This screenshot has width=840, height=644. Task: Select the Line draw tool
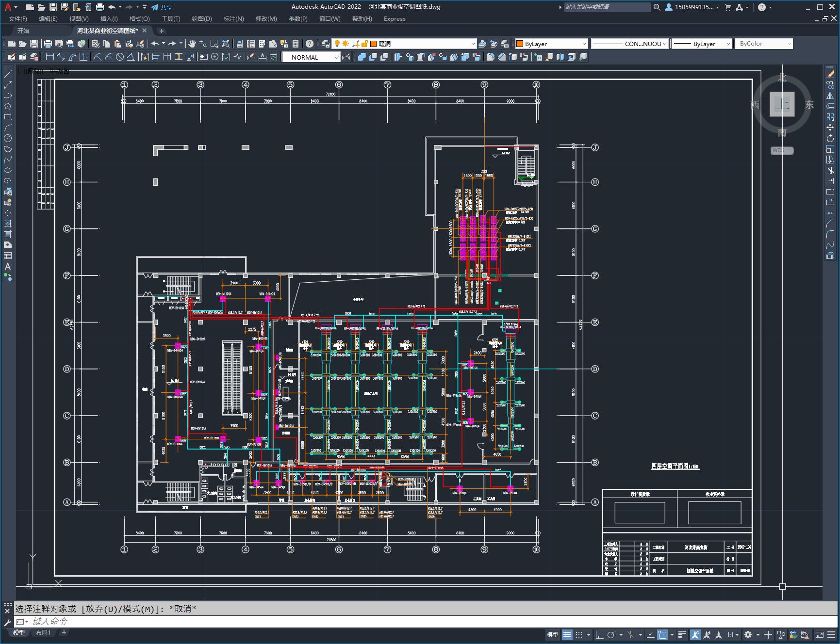tap(8, 74)
